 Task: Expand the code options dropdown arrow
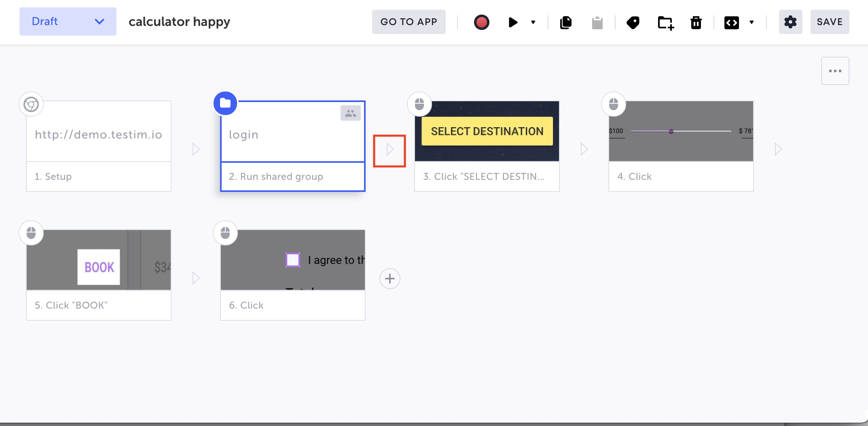(x=752, y=22)
